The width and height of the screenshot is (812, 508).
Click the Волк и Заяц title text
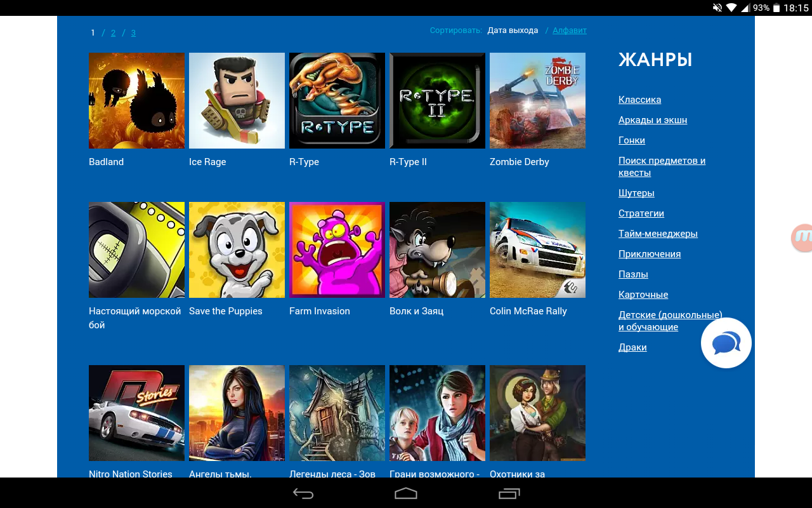coord(416,311)
